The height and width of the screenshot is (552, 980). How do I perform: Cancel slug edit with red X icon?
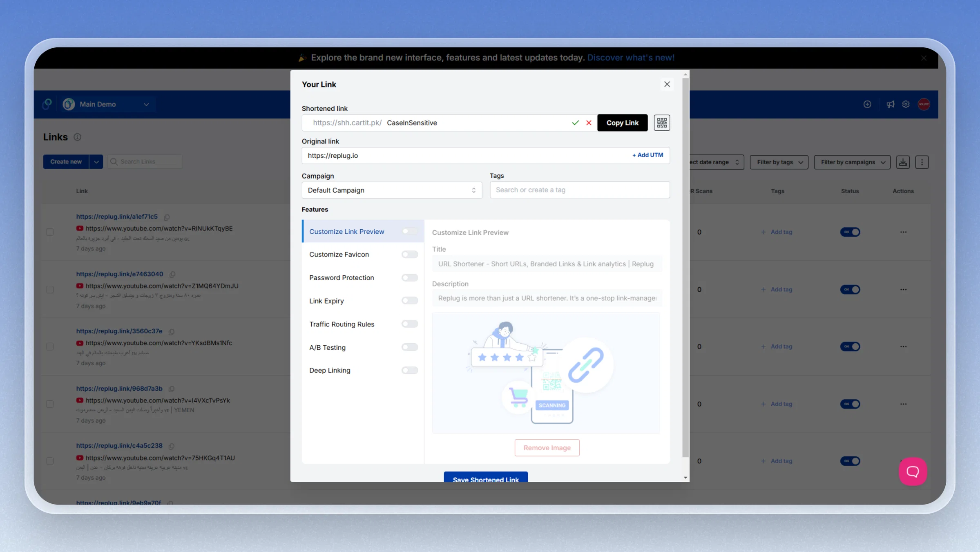pos(589,123)
